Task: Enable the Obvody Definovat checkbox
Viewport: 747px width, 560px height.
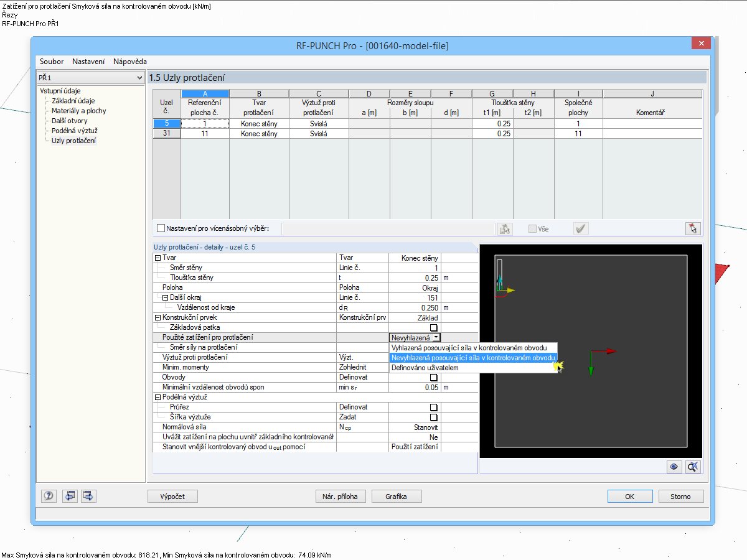Action: point(433,377)
